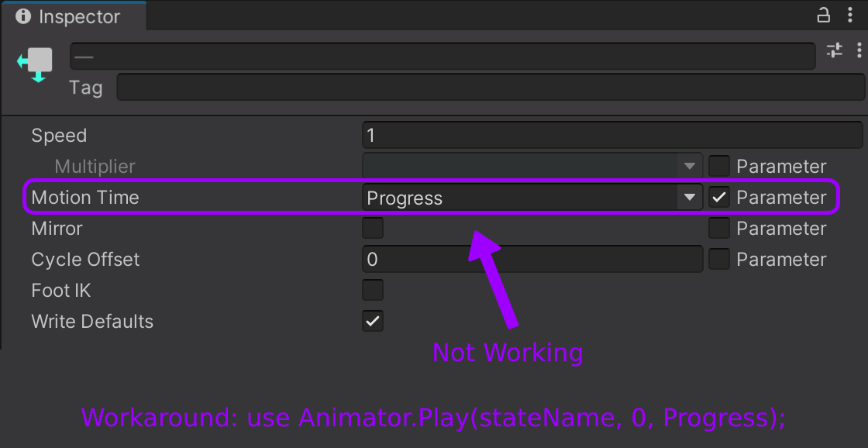Click the animation state icon
The height and width of the screenshot is (448, 868).
click(35, 64)
